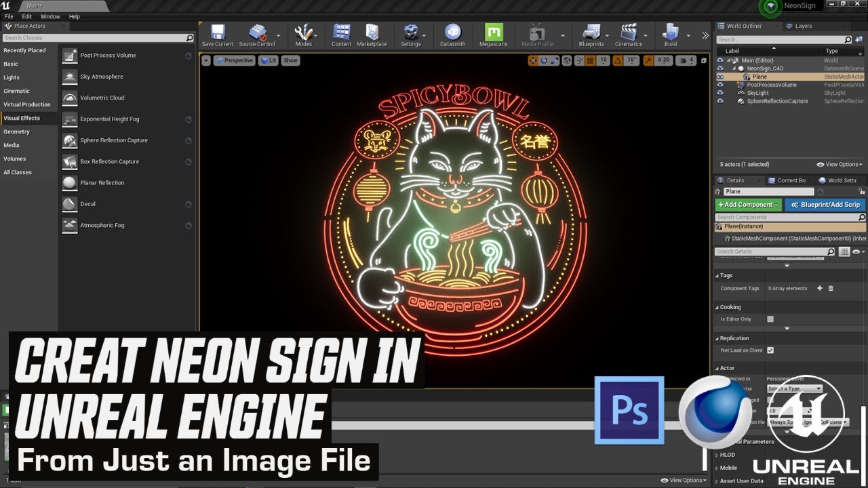Screen dimensions: 868x488
Task: Add a Component Tags array element
Action: click(x=820, y=288)
